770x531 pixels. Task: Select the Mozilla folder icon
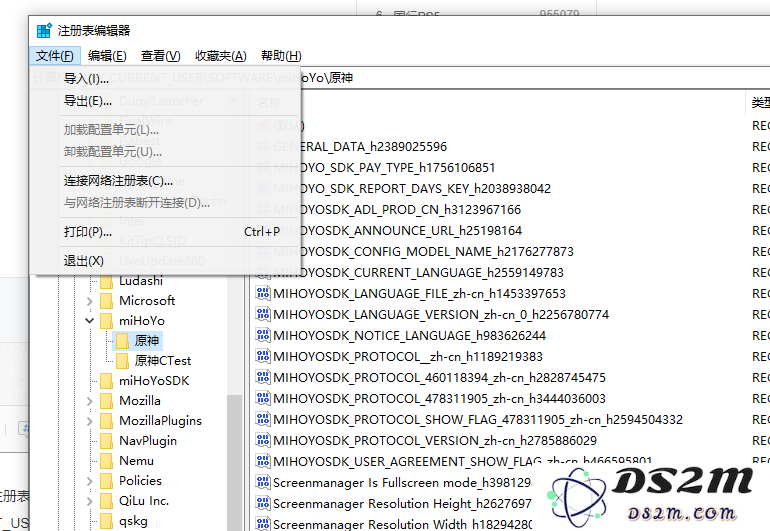click(x=106, y=401)
